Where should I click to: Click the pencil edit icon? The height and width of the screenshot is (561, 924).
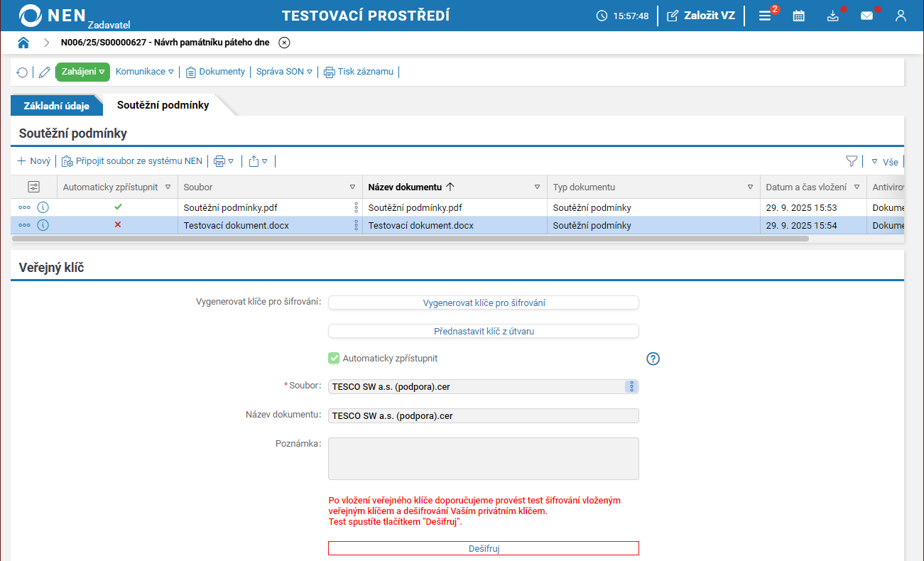pos(45,72)
